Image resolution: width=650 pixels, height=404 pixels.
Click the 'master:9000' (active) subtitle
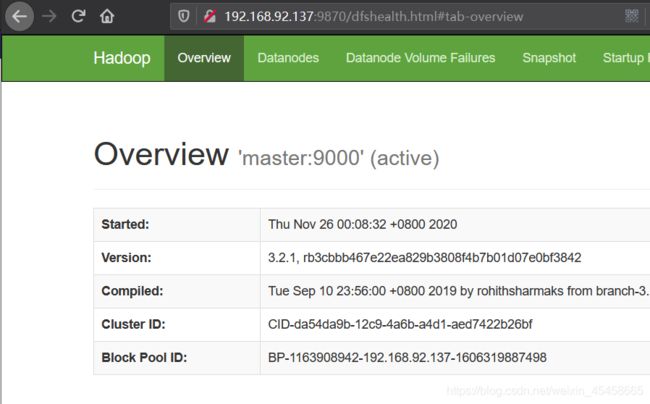[x=338, y=158]
